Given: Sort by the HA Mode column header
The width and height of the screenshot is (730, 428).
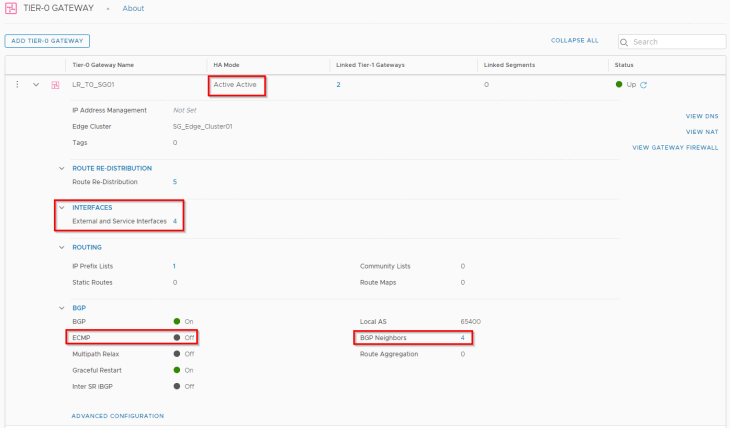Looking at the screenshot, I should tap(225, 65).
